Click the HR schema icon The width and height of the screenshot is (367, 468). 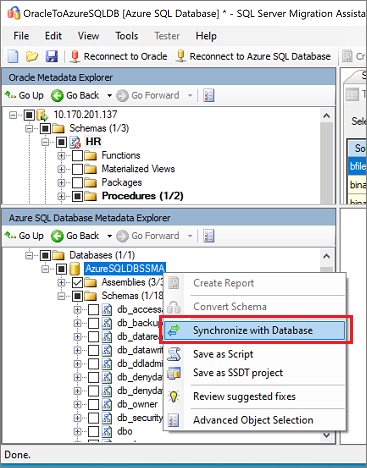point(75,142)
